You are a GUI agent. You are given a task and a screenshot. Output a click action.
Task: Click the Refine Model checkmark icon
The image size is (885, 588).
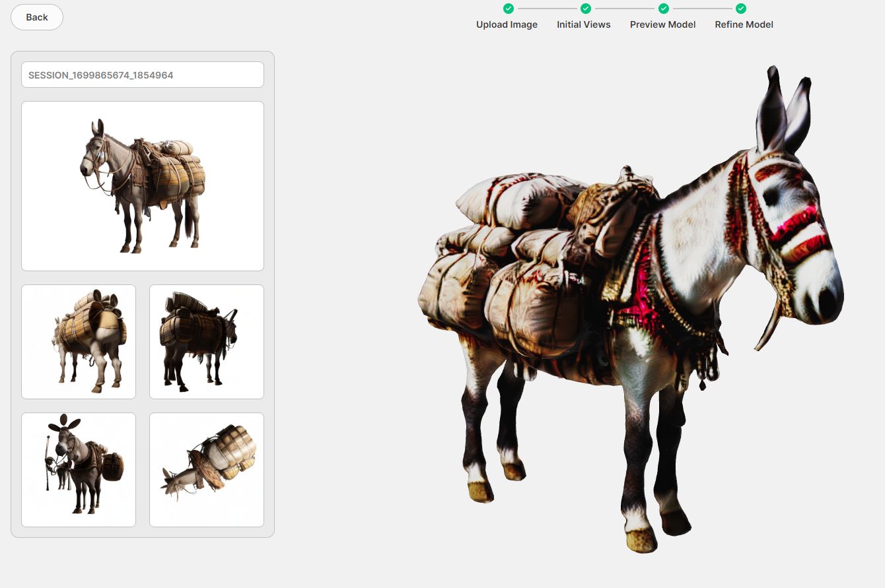pos(740,9)
